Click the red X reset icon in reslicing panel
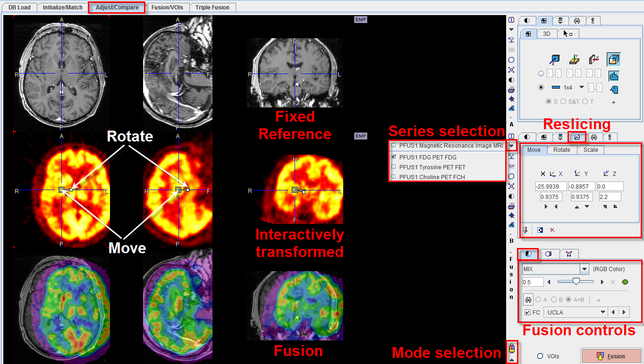644x364 pixels. tap(552, 230)
